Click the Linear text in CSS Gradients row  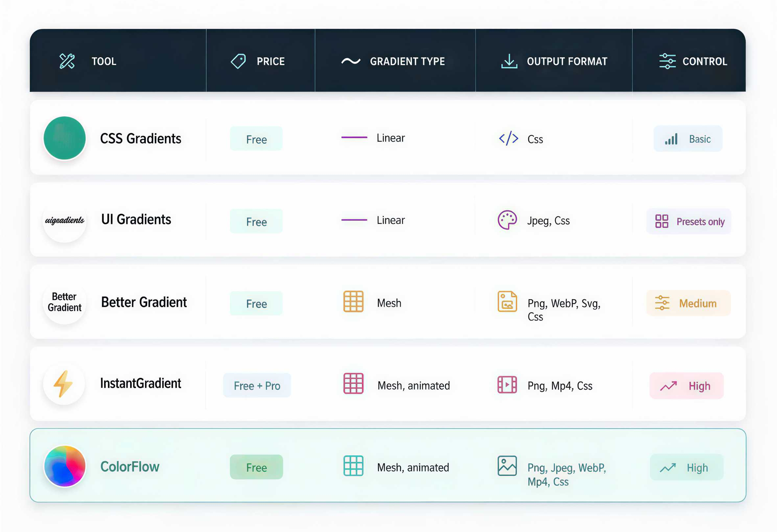pos(390,138)
